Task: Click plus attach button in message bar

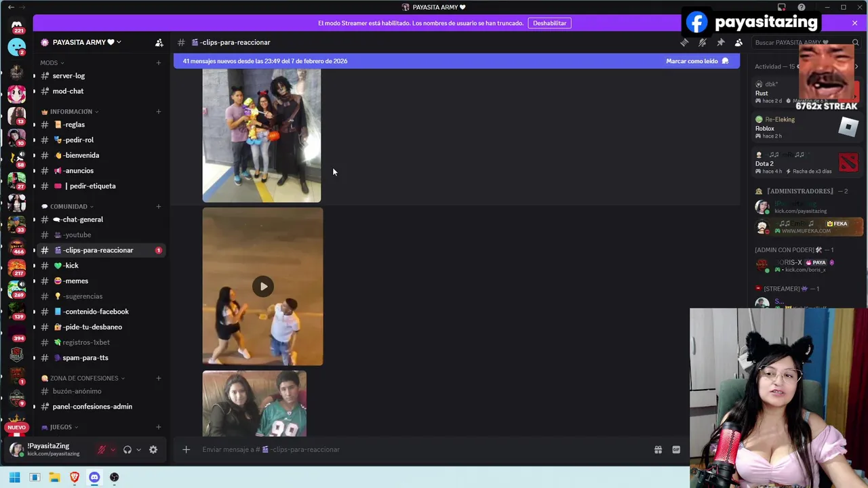Action: (186, 449)
